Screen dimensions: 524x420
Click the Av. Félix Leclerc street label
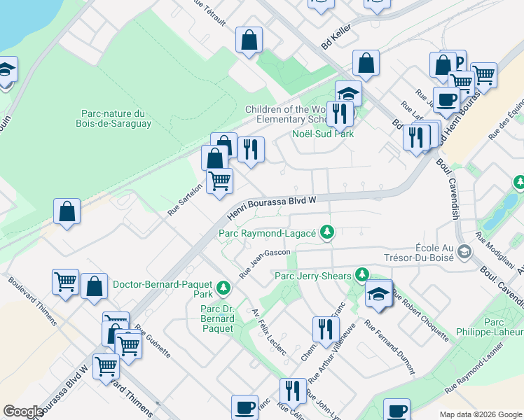tap(269, 332)
